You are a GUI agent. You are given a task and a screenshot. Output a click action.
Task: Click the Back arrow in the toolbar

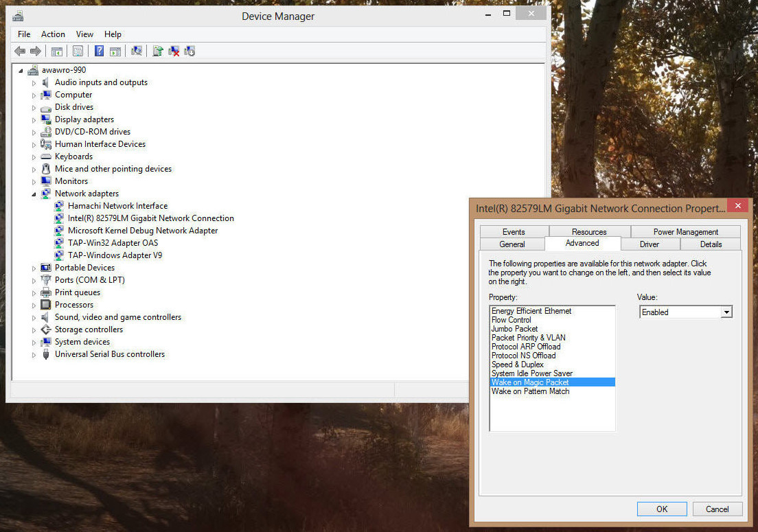tap(20, 51)
